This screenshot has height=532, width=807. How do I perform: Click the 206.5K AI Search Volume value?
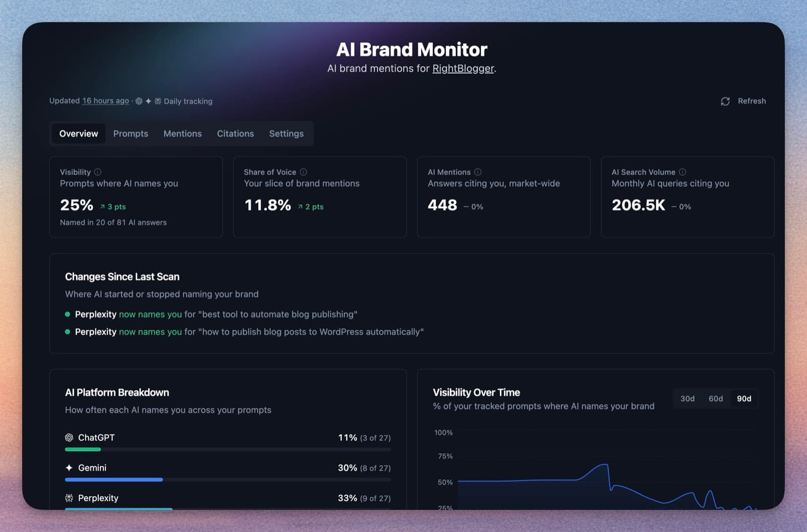(639, 205)
